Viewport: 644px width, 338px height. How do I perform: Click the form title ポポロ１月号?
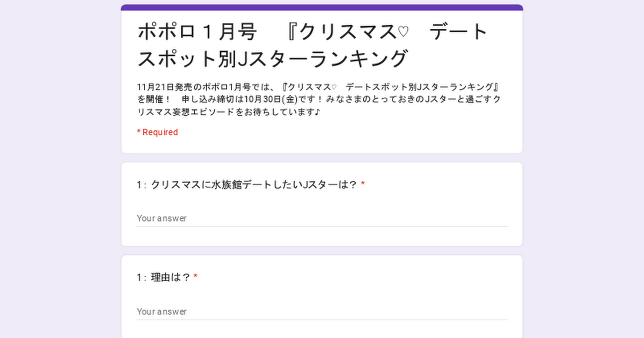pyautogui.click(x=312, y=45)
